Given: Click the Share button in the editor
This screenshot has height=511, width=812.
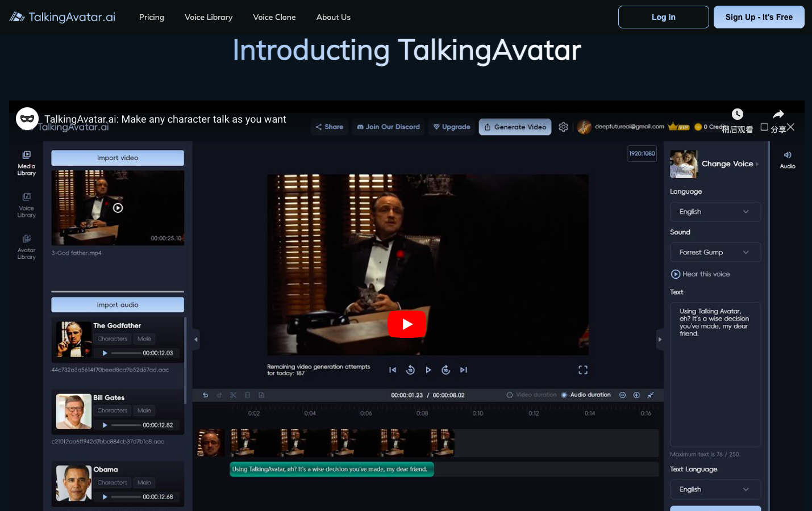Looking at the screenshot, I should (330, 127).
